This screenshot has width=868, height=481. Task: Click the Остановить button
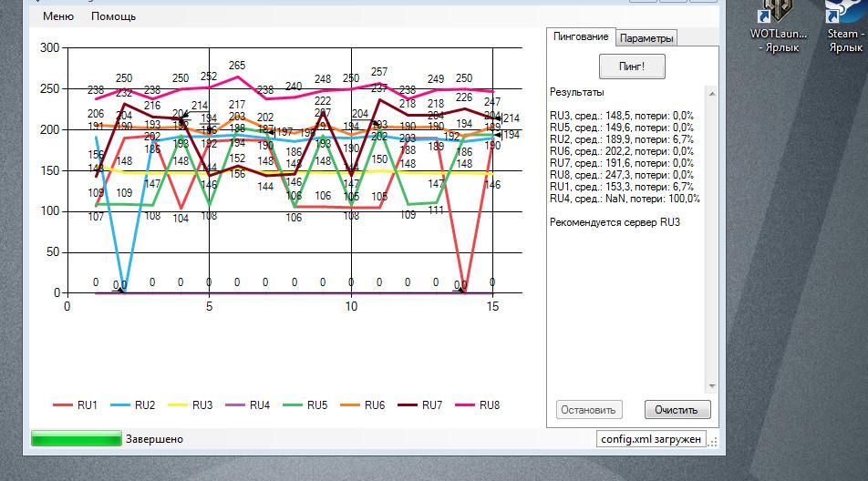point(589,410)
